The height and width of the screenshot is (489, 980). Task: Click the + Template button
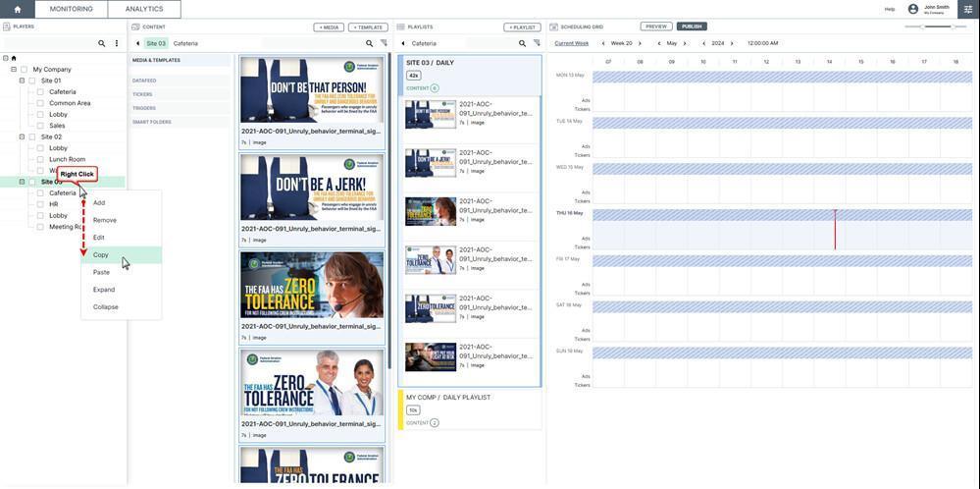pos(368,27)
